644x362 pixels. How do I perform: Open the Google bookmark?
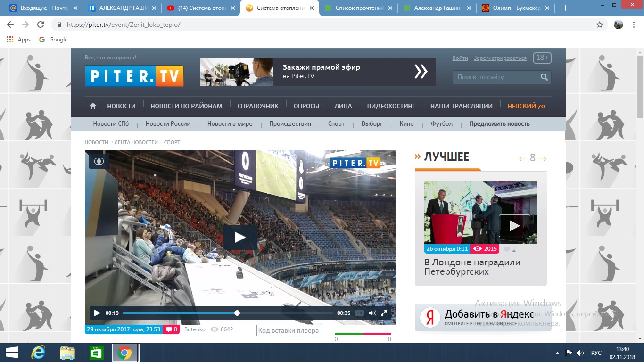53,40
